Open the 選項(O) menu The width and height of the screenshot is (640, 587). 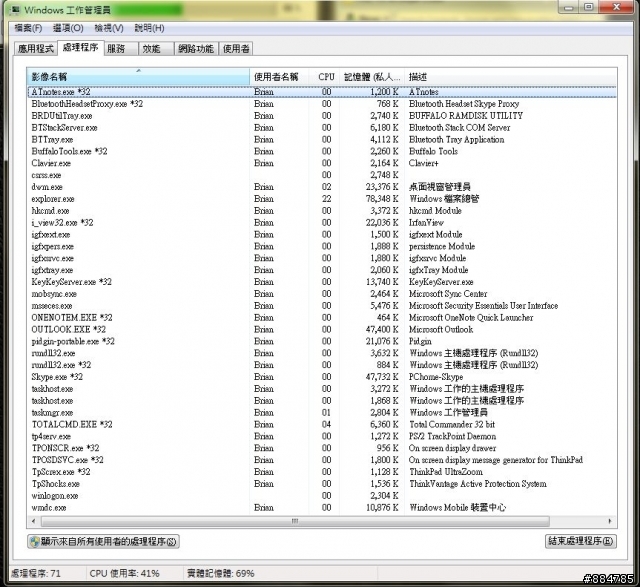click(68, 28)
